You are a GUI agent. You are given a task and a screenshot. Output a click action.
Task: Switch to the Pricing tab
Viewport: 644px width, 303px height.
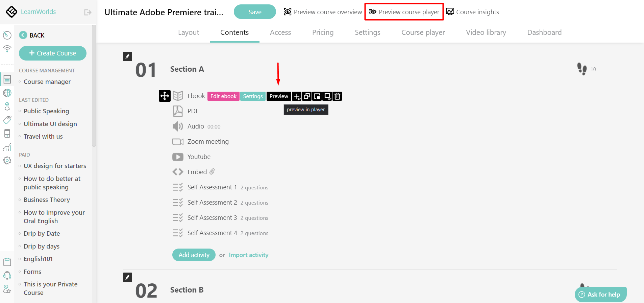click(323, 32)
